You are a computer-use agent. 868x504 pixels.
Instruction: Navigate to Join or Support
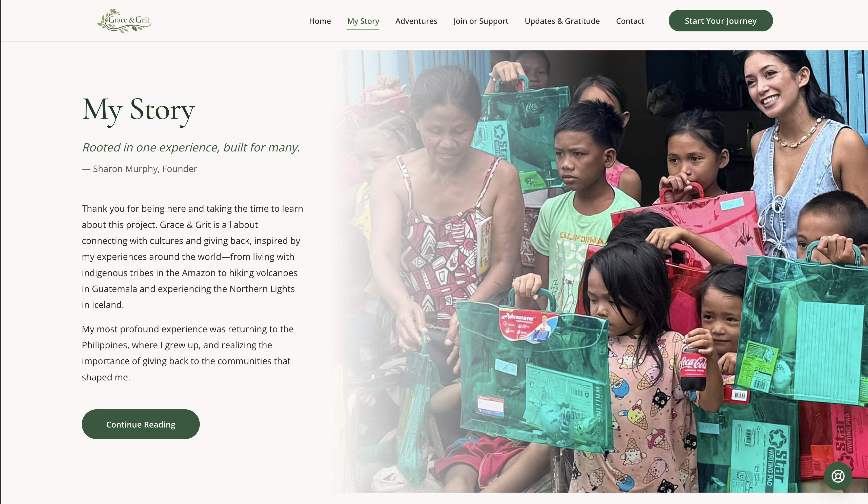(x=481, y=21)
